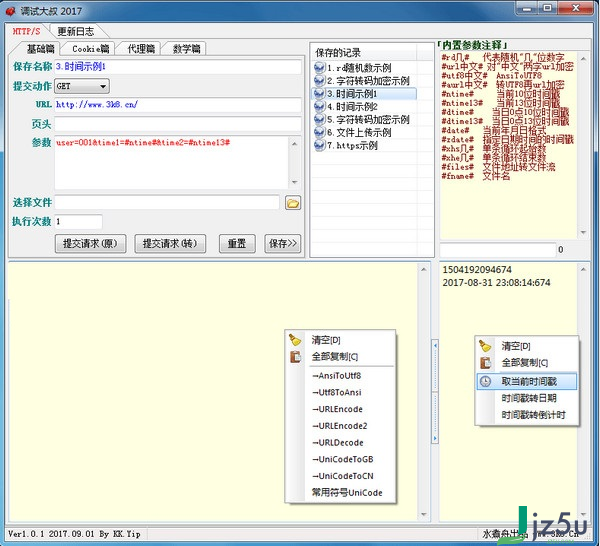The height and width of the screenshot is (546, 600).
Task: Click the globe icon of record 1.rd随机数示例
Action: (x=319, y=68)
